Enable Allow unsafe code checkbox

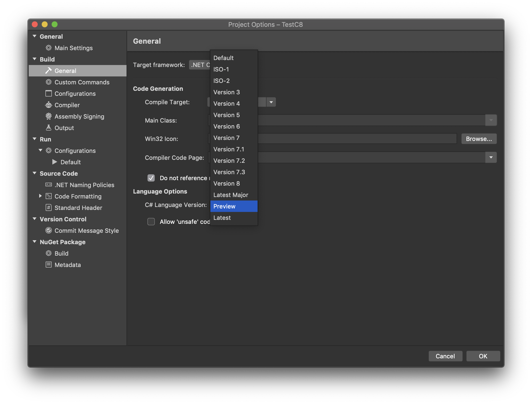[x=151, y=220]
